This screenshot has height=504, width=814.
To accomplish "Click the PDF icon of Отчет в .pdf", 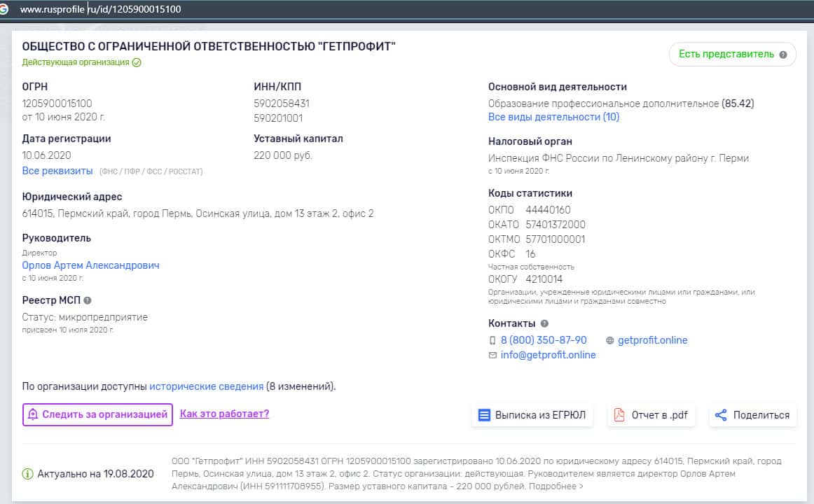I will [x=619, y=415].
